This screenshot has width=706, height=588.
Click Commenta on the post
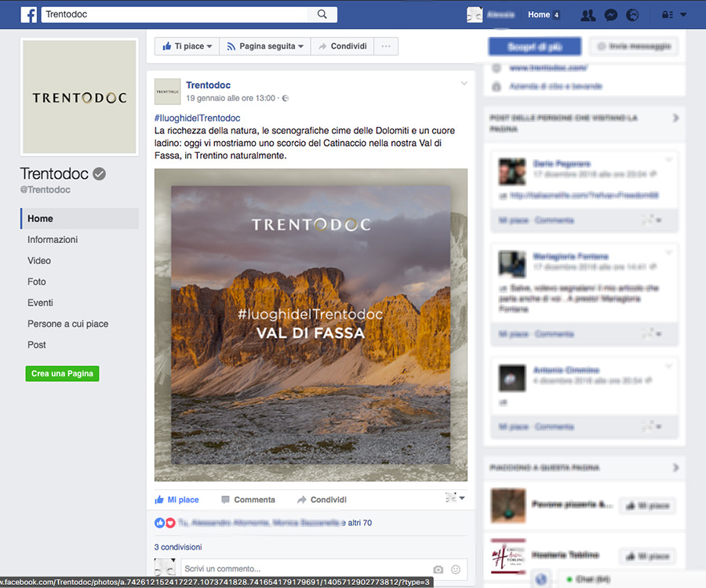(248, 500)
